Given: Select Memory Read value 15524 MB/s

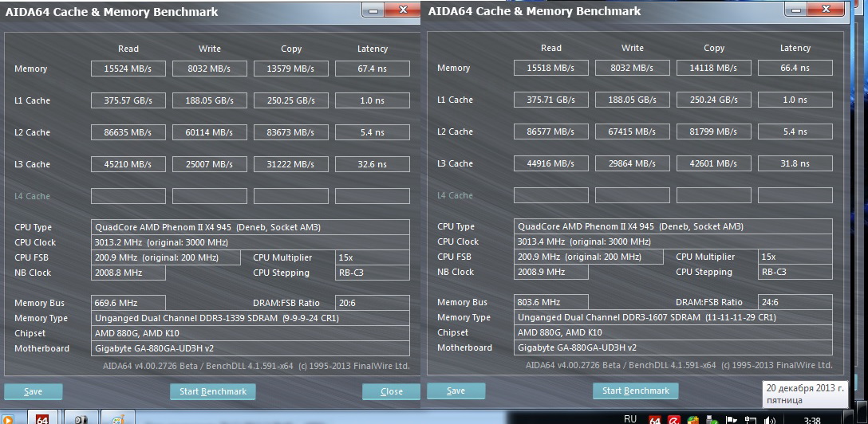Looking at the screenshot, I should (128, 69).
